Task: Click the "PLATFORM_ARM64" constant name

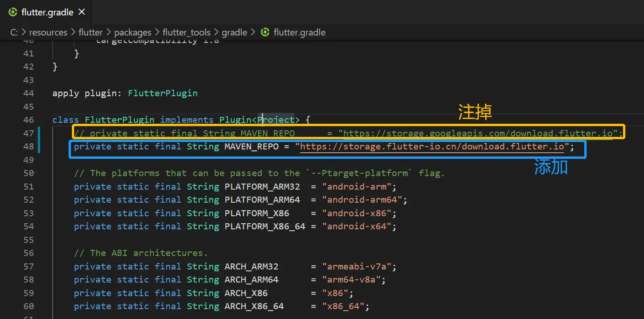Action: click(x=262, y=200)
